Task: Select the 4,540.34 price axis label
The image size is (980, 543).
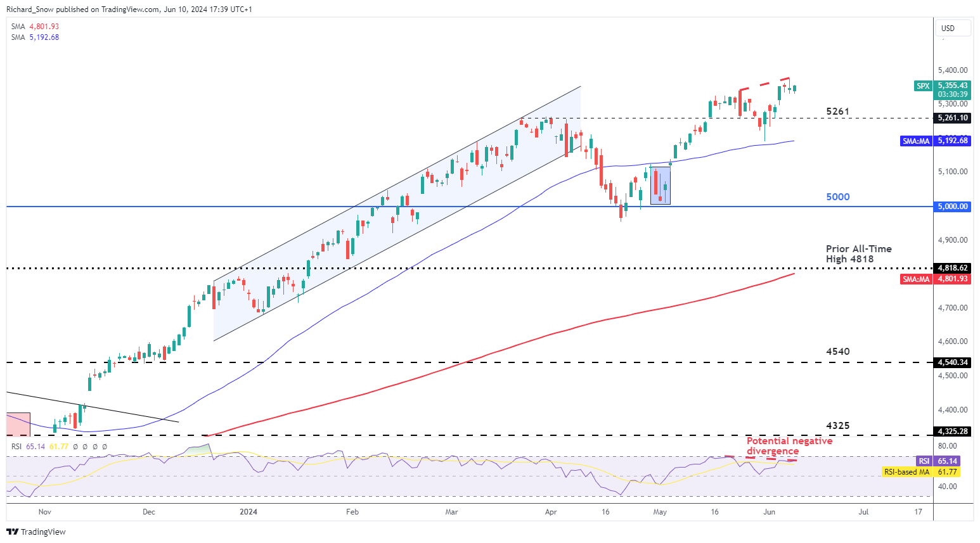Action: 953,362
